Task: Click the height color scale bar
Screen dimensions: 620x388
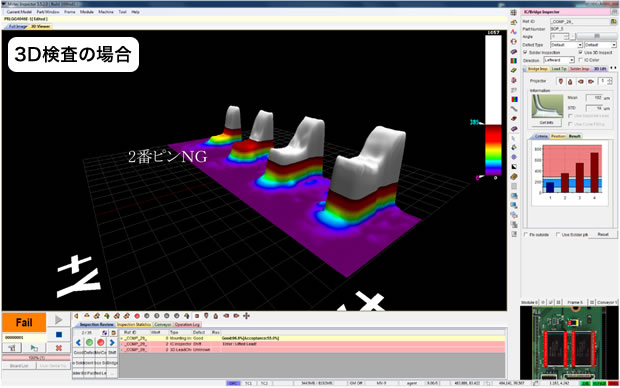Action: [x=493, y=105]
